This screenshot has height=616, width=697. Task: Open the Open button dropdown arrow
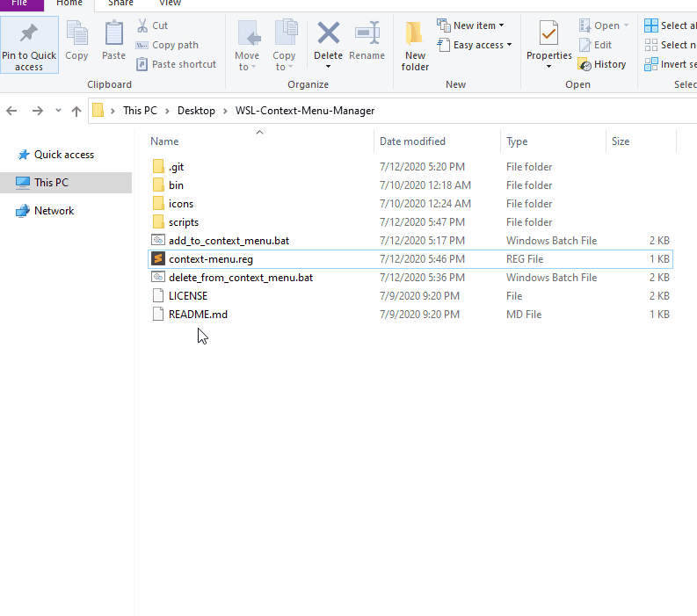[x=627, y=25]
